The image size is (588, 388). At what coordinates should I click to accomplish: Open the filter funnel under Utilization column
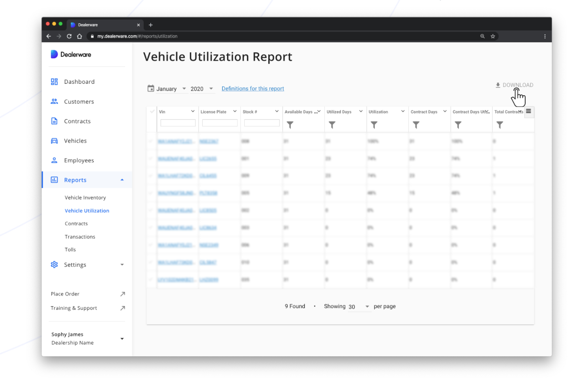click(374, 124)
